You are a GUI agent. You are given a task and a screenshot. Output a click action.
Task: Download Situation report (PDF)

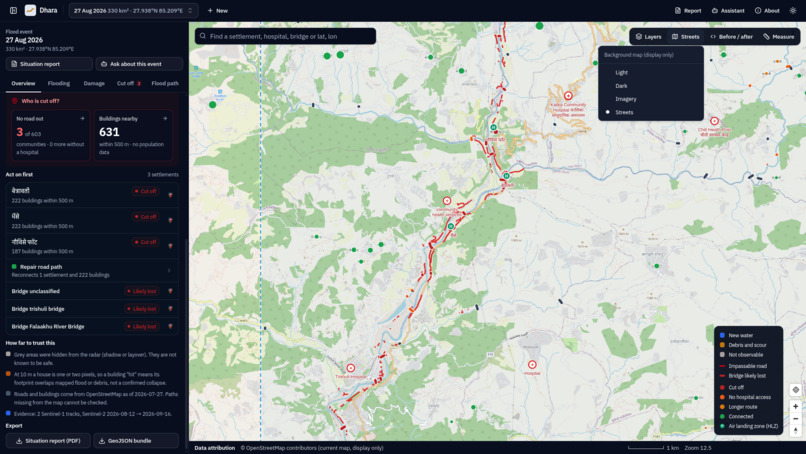(48, 441)
